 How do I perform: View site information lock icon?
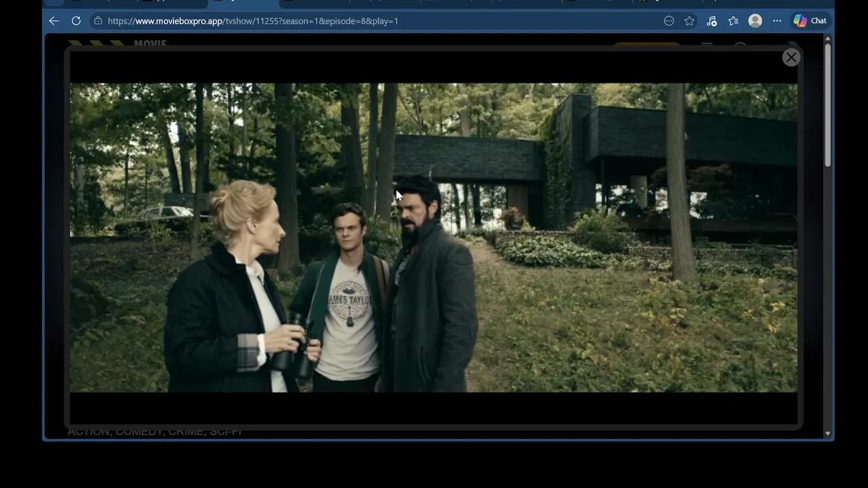click(98, 21)
